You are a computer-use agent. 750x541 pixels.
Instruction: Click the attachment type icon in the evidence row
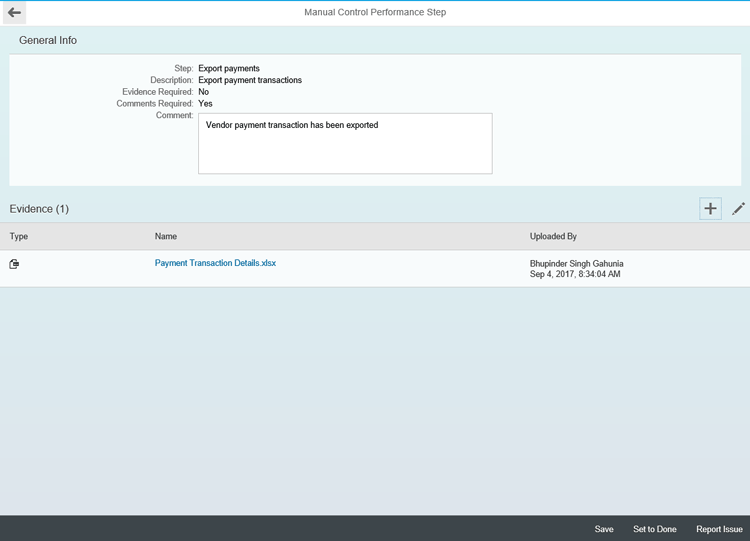[14, 264]
